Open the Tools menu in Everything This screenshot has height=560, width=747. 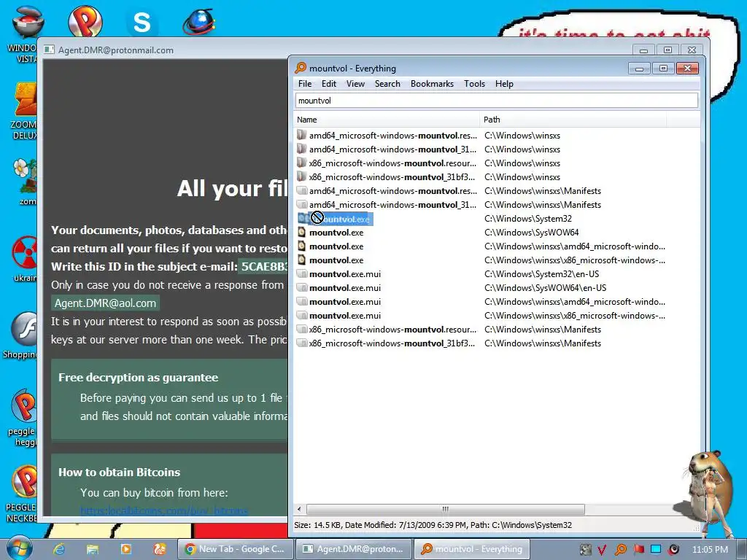tap(474, 84)
